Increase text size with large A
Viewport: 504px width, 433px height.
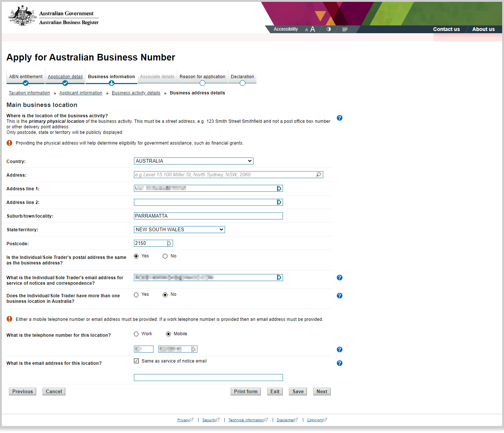(x=313, y=29)
